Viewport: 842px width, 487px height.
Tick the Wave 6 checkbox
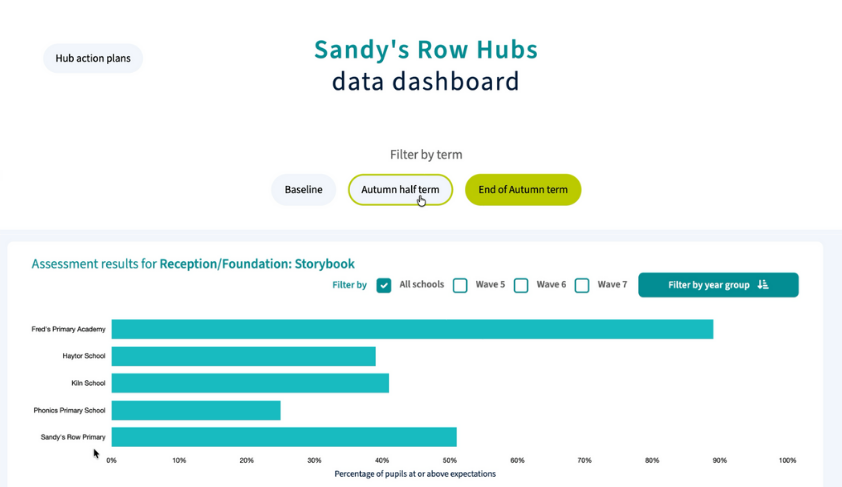point(521,285)
